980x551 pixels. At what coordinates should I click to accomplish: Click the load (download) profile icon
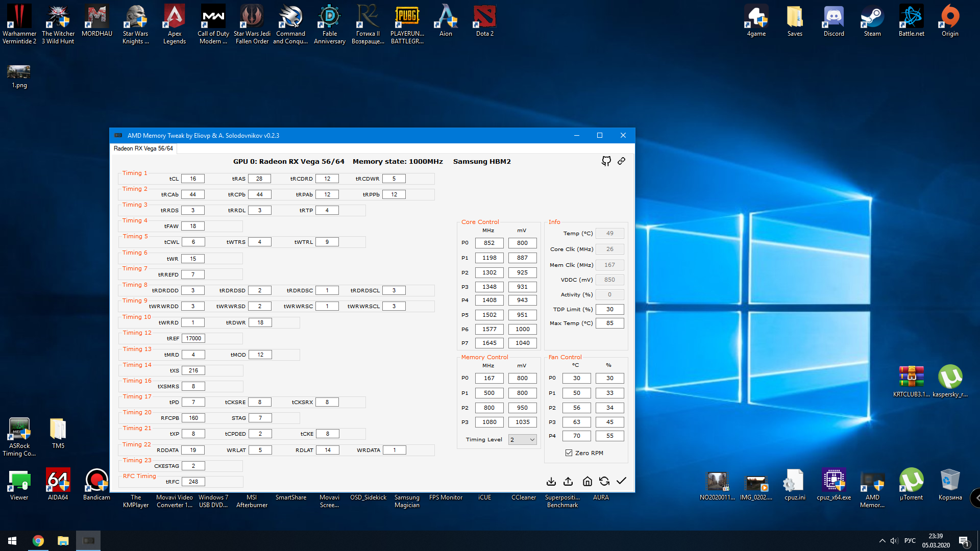pyautogui.click(x=551, y=481)
